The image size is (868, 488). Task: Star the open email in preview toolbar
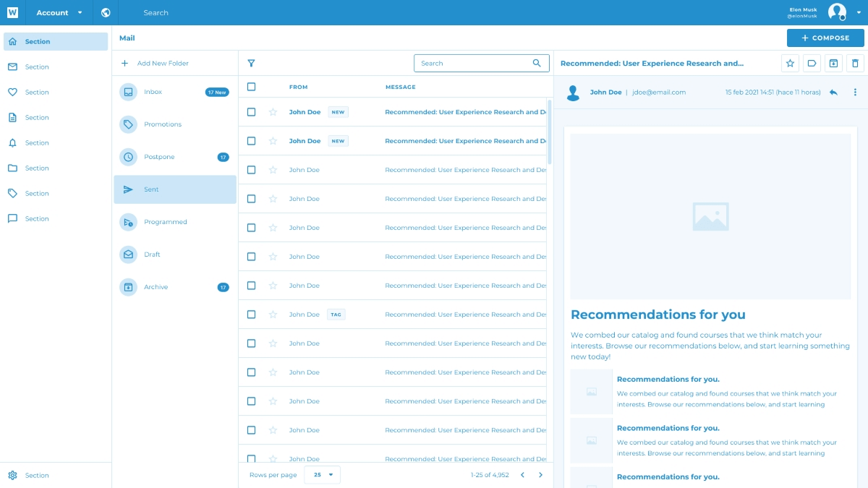click(790, 64)
